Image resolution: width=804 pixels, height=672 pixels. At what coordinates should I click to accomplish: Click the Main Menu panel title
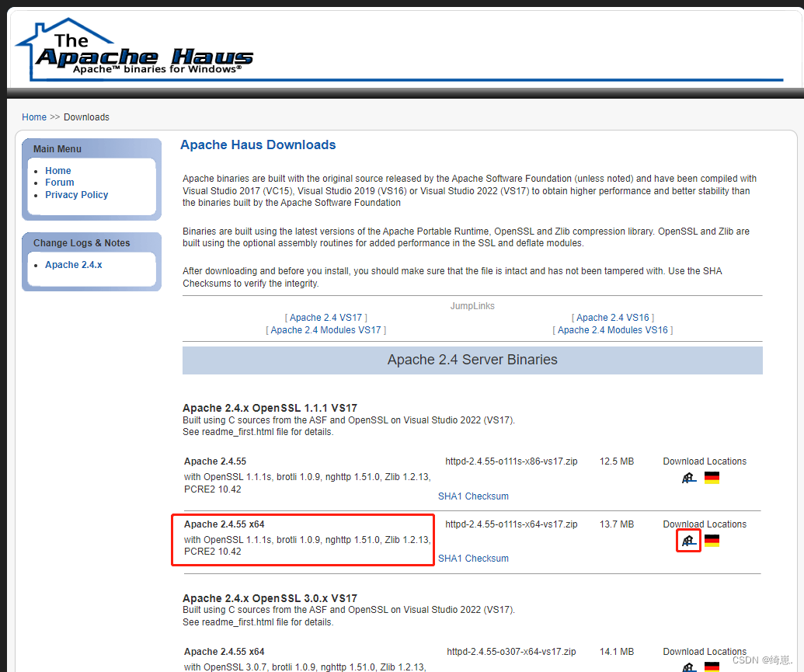tap(57, 148)
